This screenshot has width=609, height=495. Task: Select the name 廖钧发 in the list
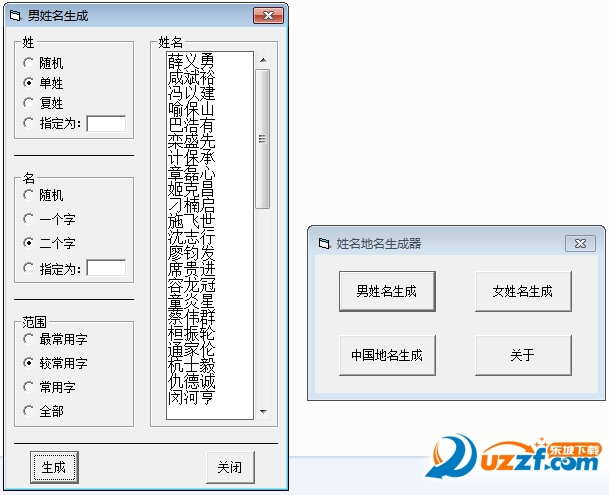pyautogui.click(x=191, y=253)
